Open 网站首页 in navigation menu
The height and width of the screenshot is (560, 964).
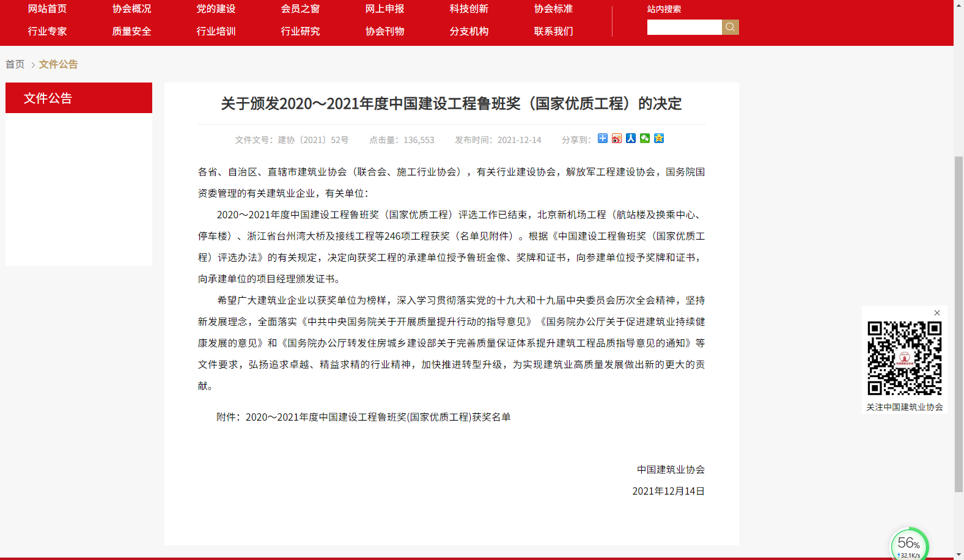(47, 9)
